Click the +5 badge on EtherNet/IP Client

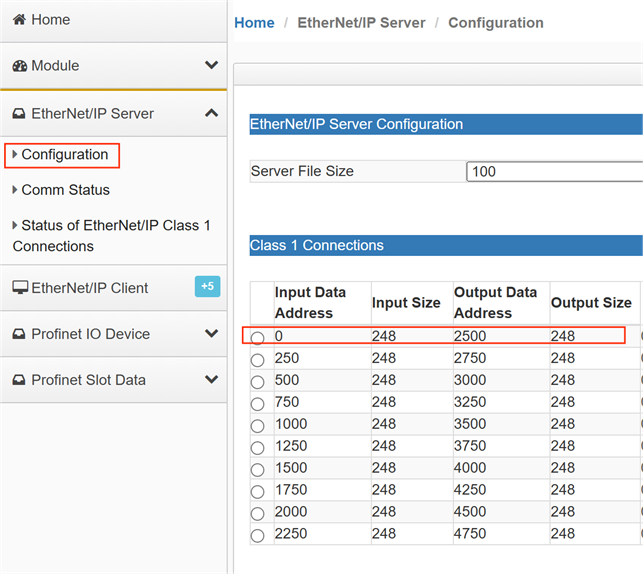[207, 286]
